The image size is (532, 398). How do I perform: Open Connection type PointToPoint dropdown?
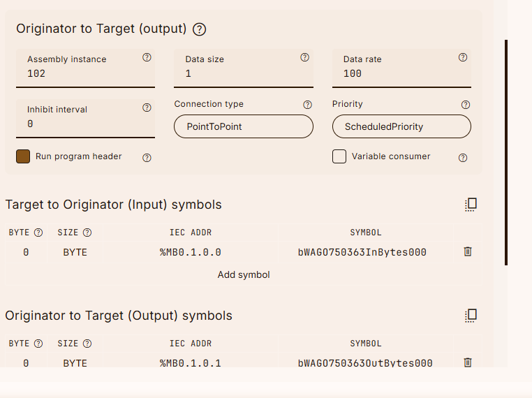pyautogui.click(x=244, y=126)
